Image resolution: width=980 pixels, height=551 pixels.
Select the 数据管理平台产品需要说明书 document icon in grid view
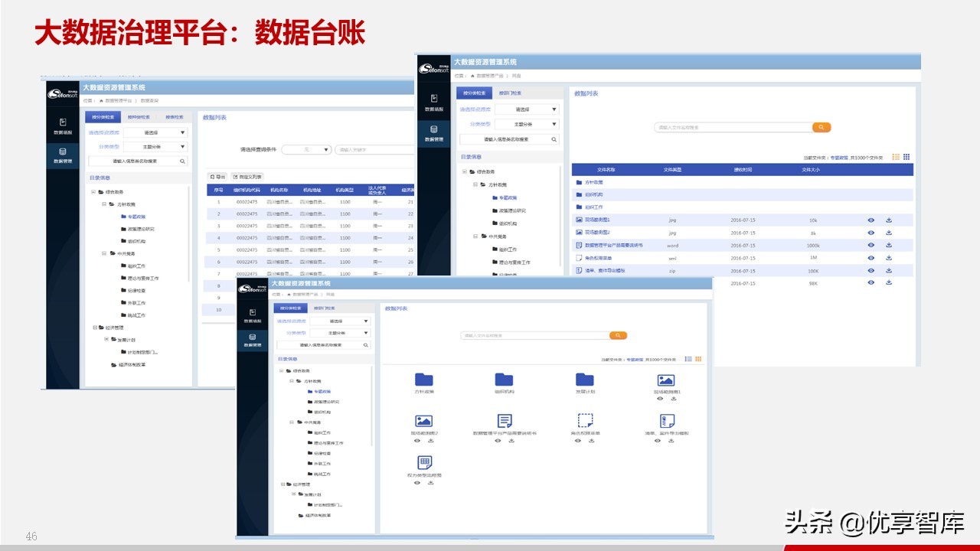pos(504,421)
